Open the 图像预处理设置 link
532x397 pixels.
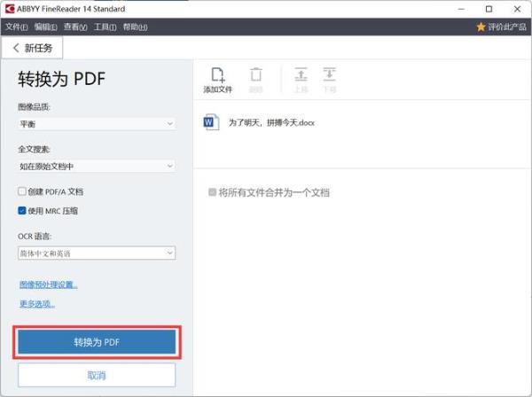49,284
